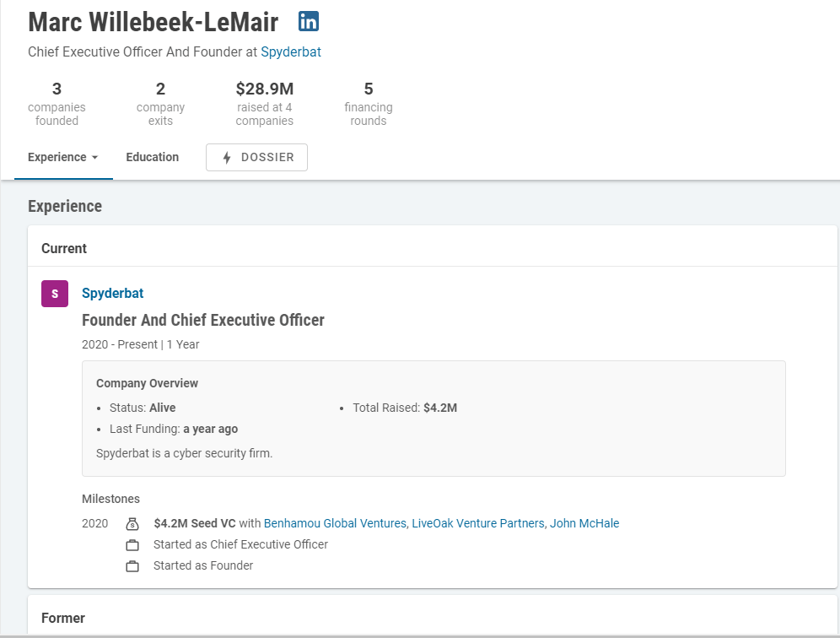This screenshot has width=840, height=638.
Task: Follow the Spyderbat link in the headline
Action: [x=291, y=52]
